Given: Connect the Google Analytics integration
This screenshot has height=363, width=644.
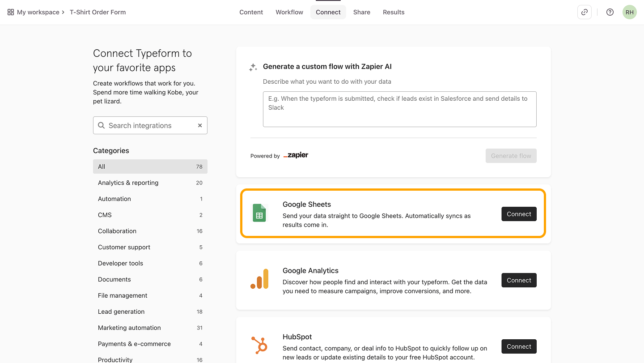Looking at the screenshot, I should pyautogui.click(x=519, y=280).
